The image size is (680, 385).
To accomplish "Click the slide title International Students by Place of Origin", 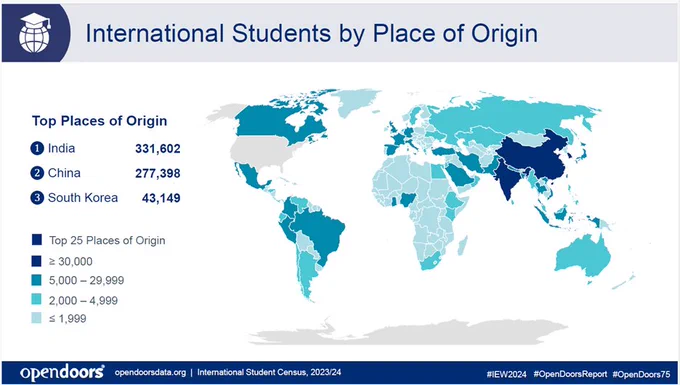I will tap(311, 33).
